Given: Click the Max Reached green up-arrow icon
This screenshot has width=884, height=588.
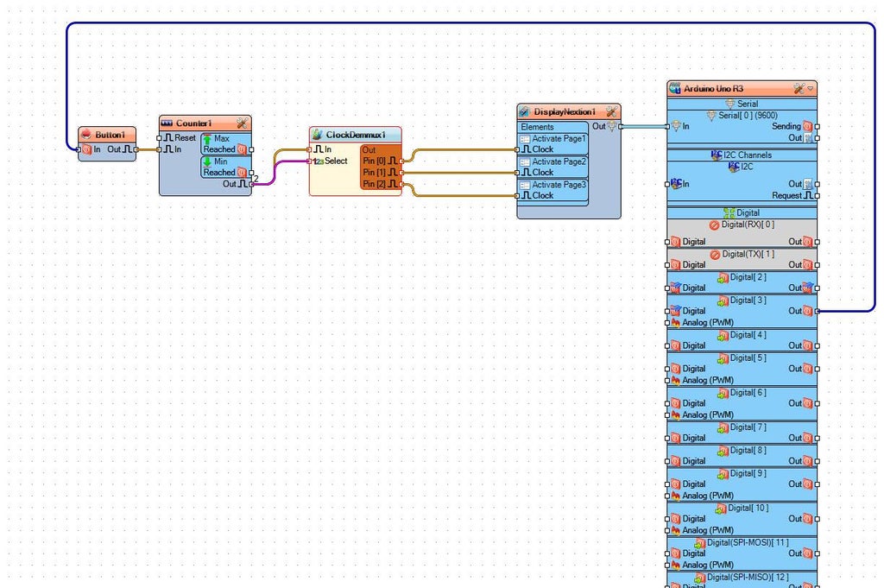Looking at the screenshot, I should [x=207, y=139].
